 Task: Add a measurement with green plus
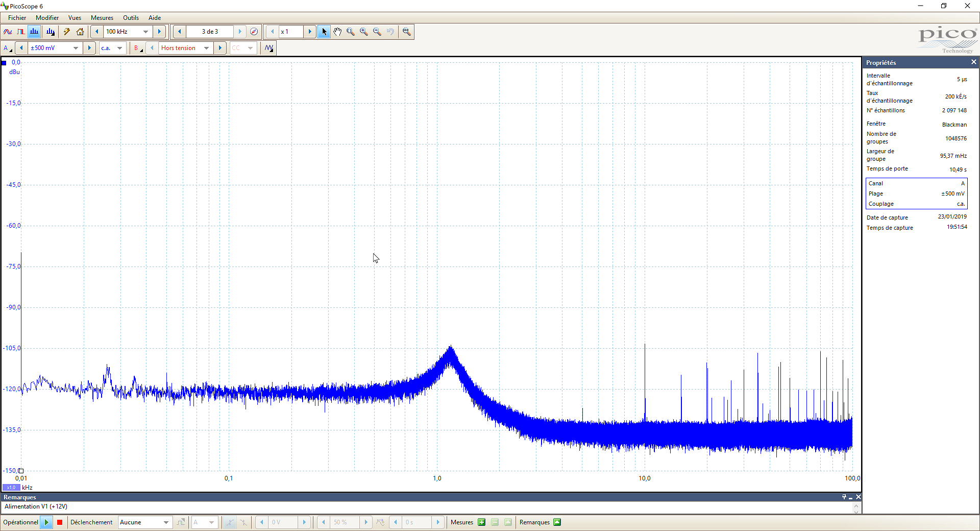tap(481, 522)
